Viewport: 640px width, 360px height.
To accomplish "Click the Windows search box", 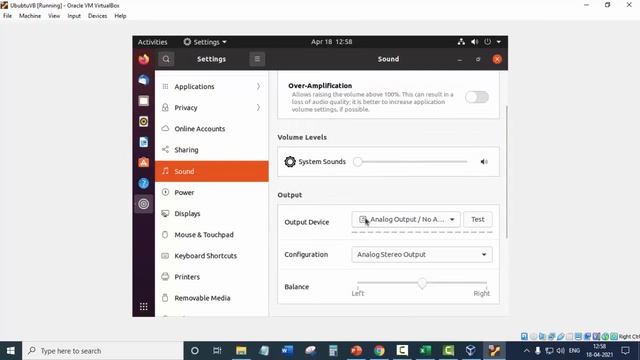I will click(102, 351).
